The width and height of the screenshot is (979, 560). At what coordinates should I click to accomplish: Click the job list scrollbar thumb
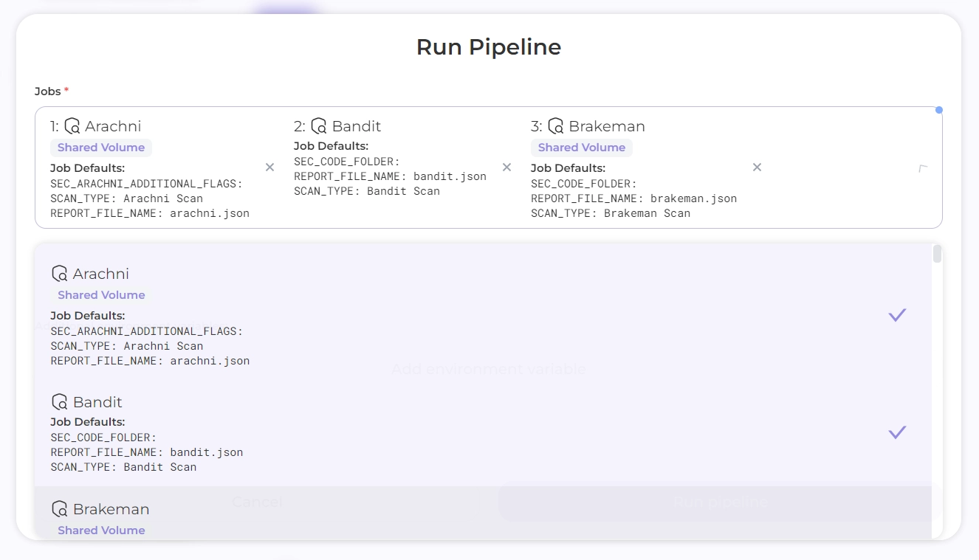pos(937,255)
